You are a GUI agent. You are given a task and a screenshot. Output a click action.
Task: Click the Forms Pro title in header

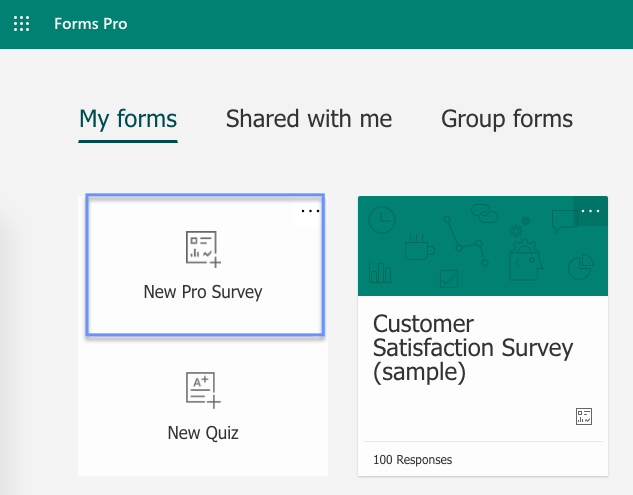click(90, 23)
